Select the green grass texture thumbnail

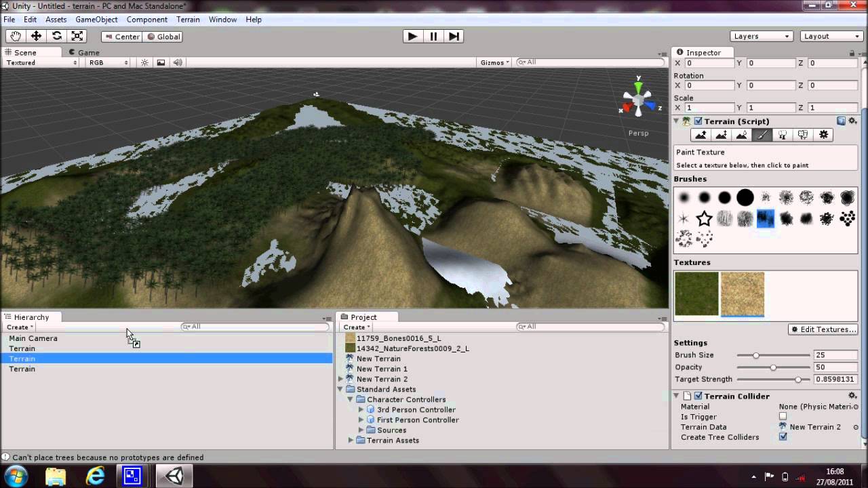696,293
